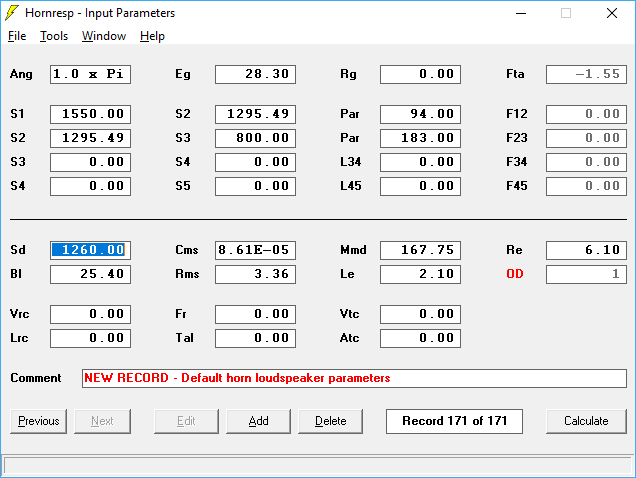Click the Fta field showing -1.55
The image size is (636, 478).
click(586, 74)
